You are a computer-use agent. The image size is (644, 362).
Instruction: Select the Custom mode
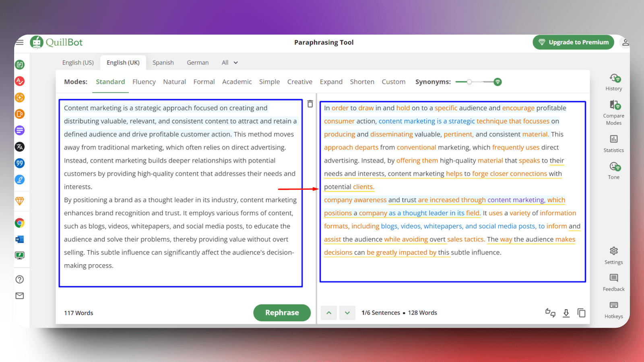click(x=394, y=82)
